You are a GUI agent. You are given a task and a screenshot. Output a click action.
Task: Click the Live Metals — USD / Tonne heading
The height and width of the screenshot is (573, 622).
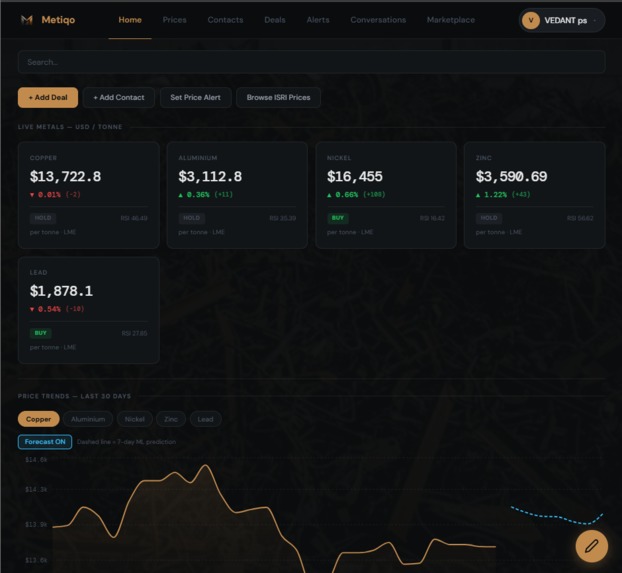click(x=70, y=127)
